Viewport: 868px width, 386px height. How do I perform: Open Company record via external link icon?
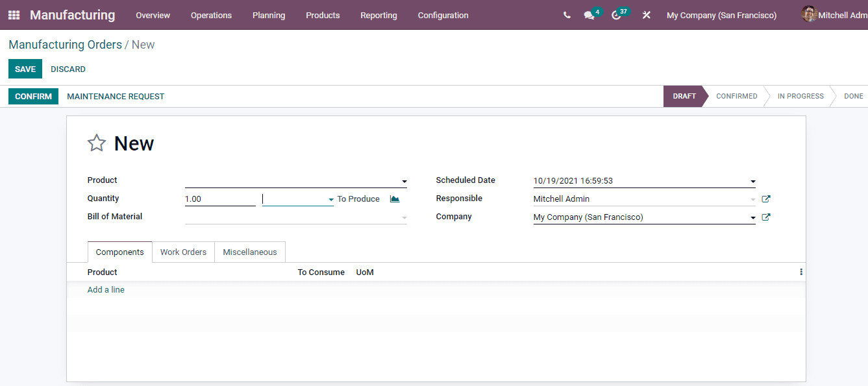766,217
